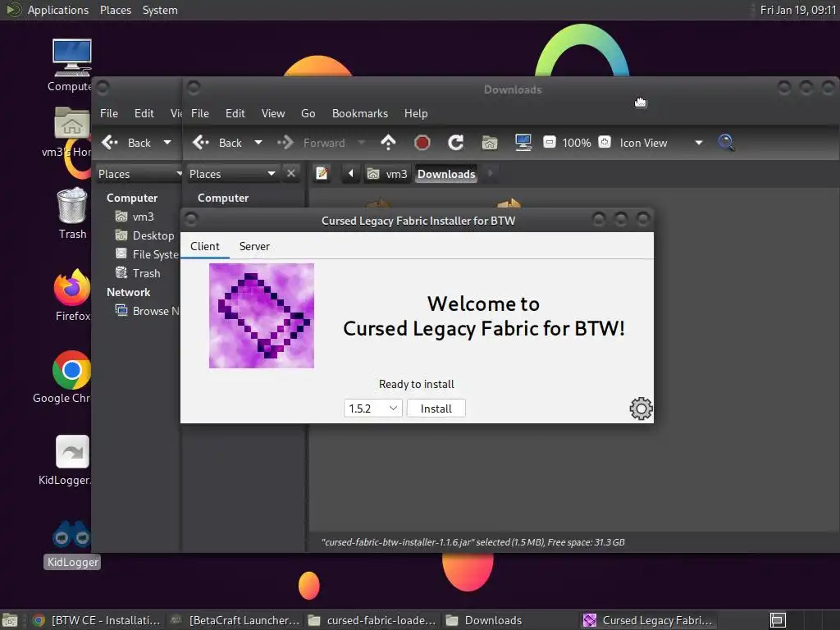Open the Bookmarks menu
Screen dimensions: 840x630
tap(360, 113)
